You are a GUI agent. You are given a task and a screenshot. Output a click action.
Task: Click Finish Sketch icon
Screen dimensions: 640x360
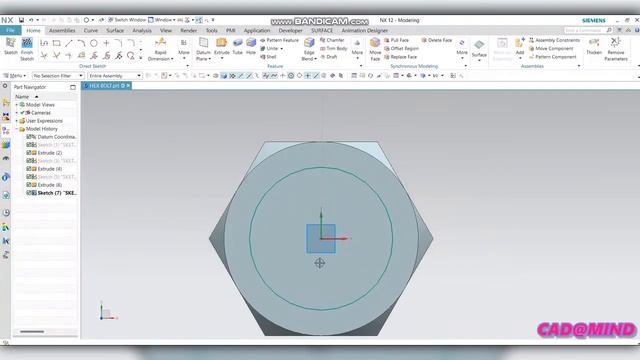point(27,43)
